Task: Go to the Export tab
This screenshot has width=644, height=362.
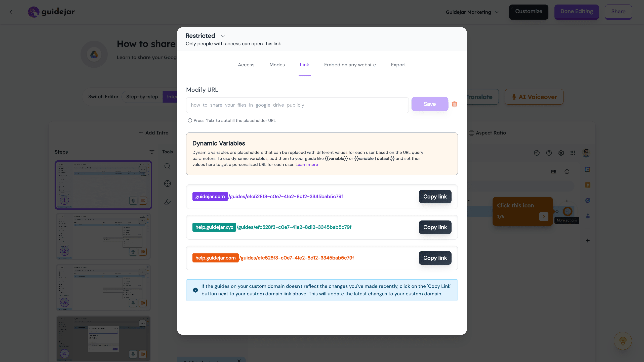Action: coord(398,65)
